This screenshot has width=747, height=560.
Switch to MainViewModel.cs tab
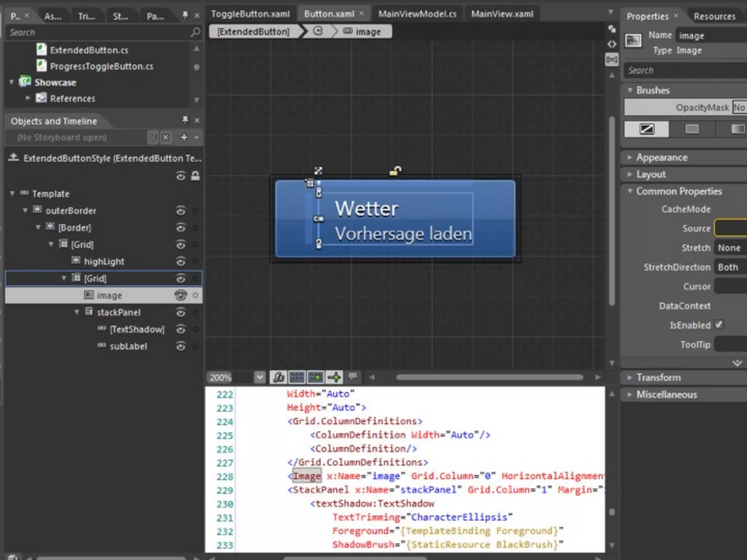click(x=417, y=14)
